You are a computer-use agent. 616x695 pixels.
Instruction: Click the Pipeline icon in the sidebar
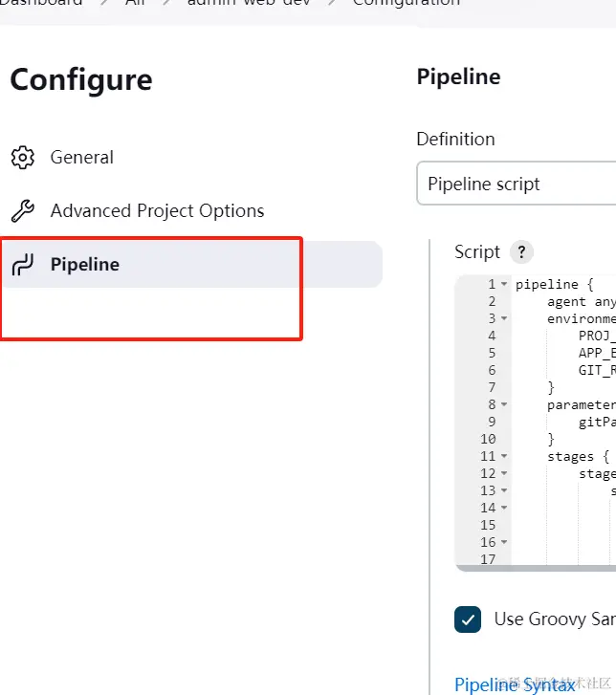[23, 265]
